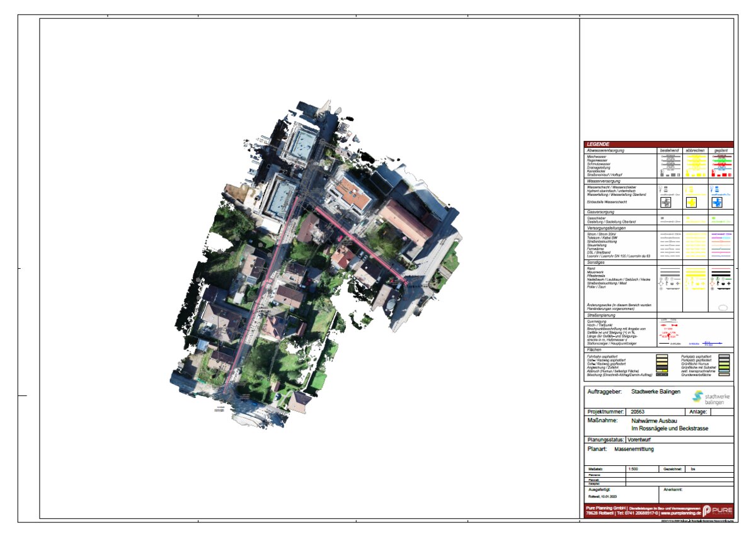Click the Änderungswolke cloud symbol
The height and width of the screenshot is (537, 756).
coord(723,307)
